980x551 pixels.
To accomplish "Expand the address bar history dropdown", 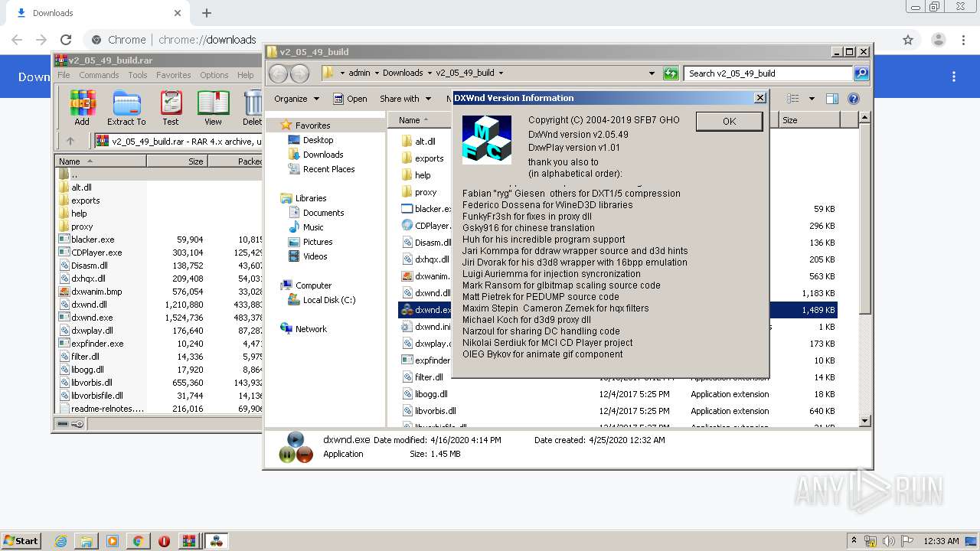I will tap(652, 73).
